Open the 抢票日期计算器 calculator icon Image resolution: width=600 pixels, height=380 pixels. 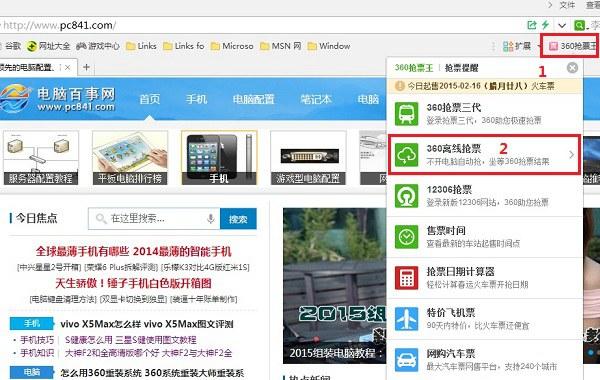click(406, 278)
